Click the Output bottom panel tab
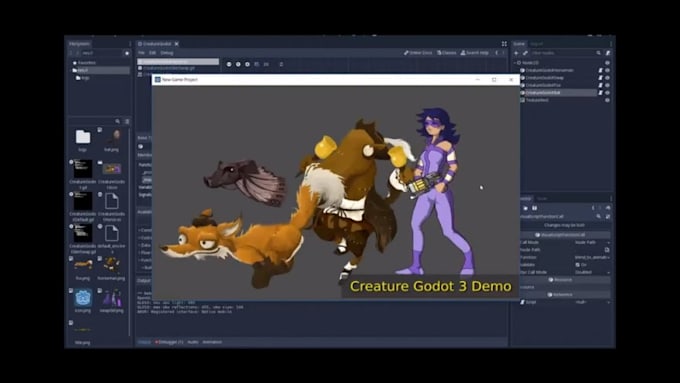The image size is (680, 383). pos(144,342)
